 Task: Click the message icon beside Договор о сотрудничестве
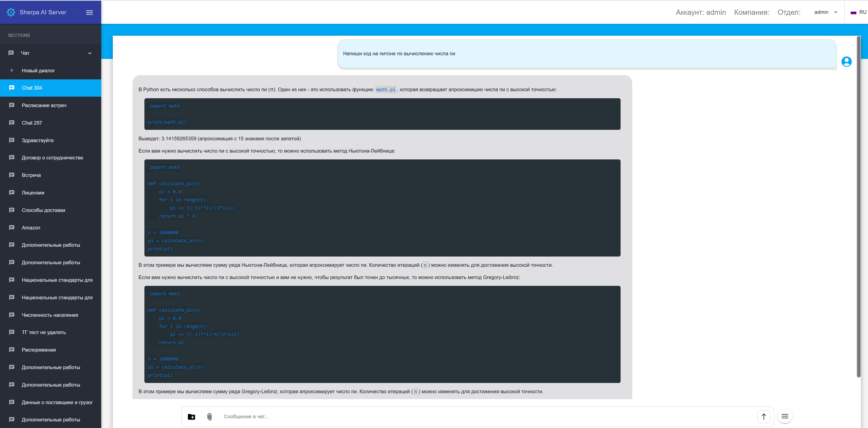[x=11, y=157]
